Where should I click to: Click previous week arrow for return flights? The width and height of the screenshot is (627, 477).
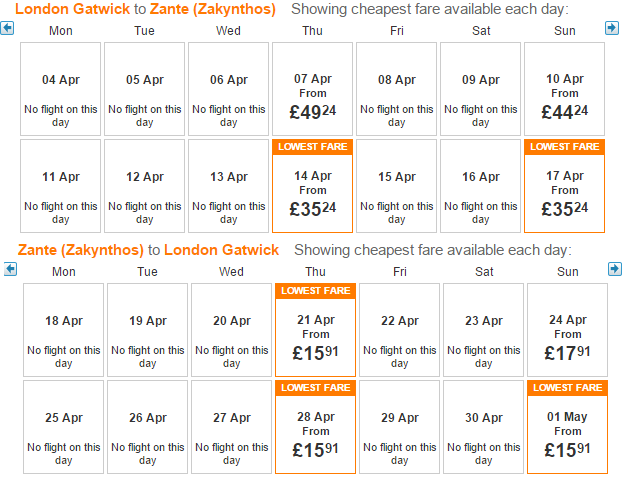pyautogui.click(x=10, y=269)
